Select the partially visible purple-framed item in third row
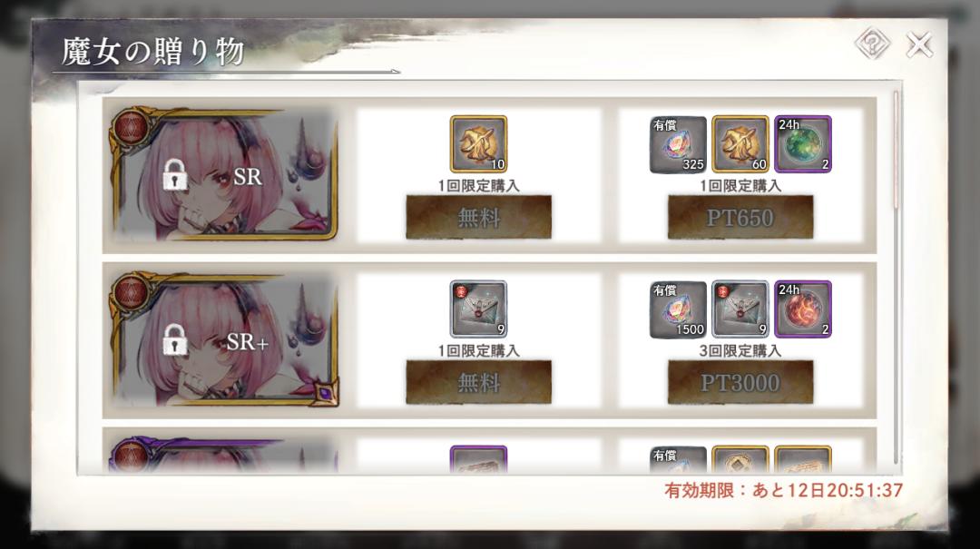 point(478,459)
